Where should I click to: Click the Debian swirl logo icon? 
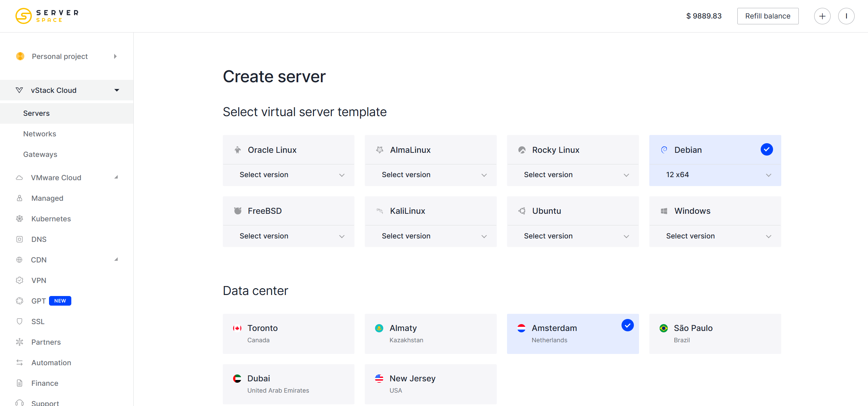coord(664,150)
